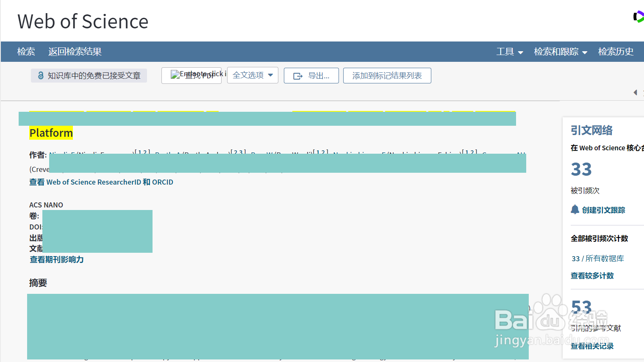
Task: Click the cited references count 53
Action: coord(581,307)
